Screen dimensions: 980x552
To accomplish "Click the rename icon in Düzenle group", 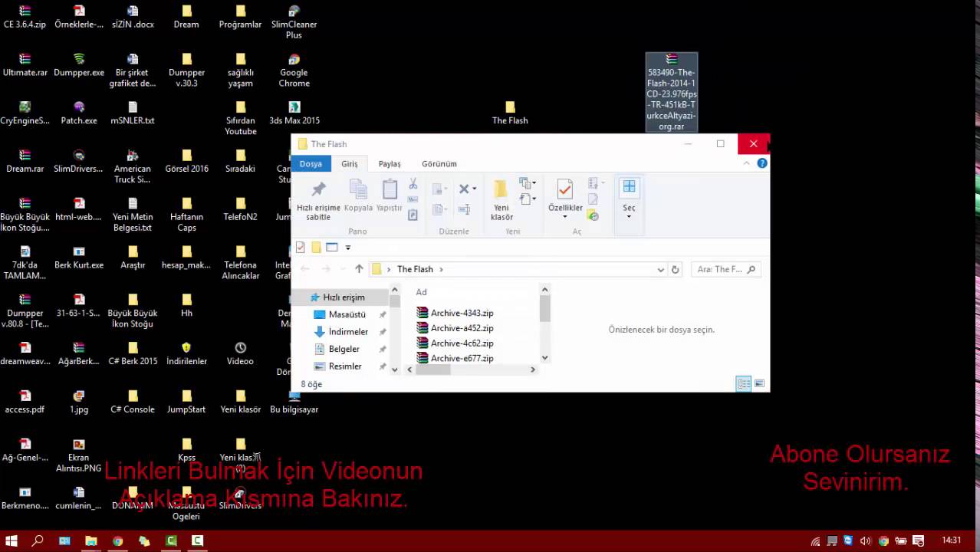I will (464, 209).
